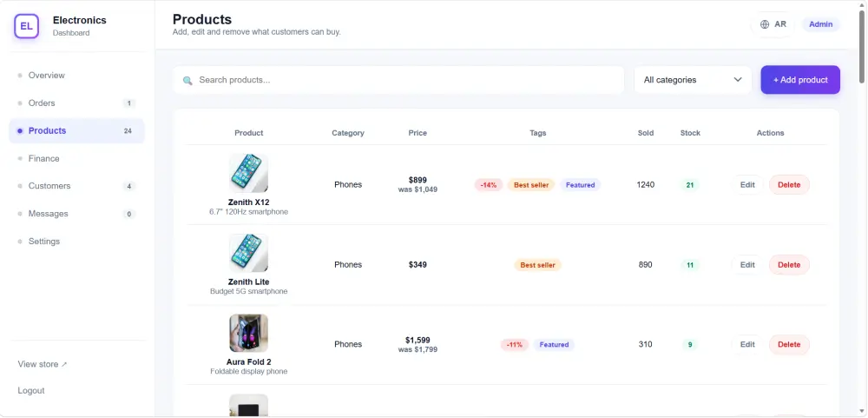868x418 pixels.
Task: Click the View store link
Action: pyautogui.click(x=42, y=364)
